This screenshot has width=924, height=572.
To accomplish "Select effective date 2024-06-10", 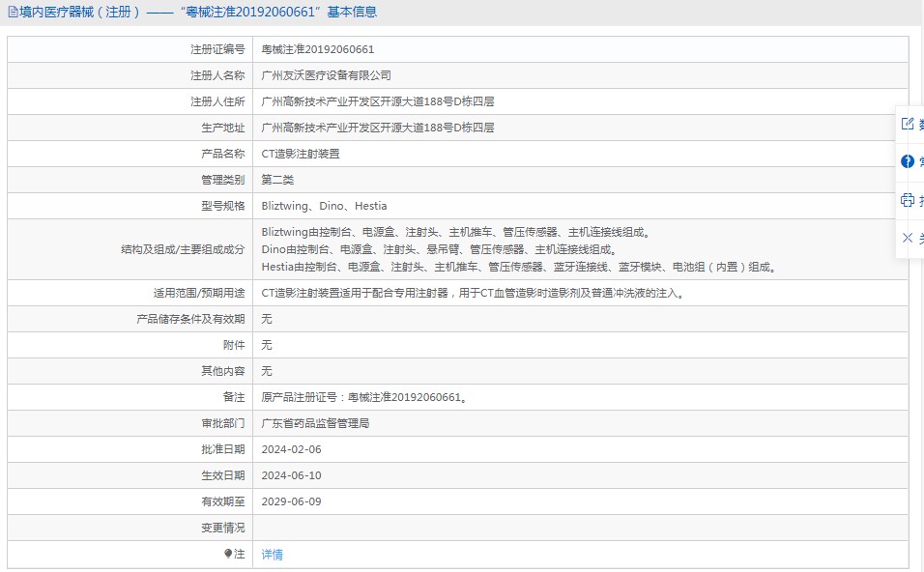I will pos(291,475).
